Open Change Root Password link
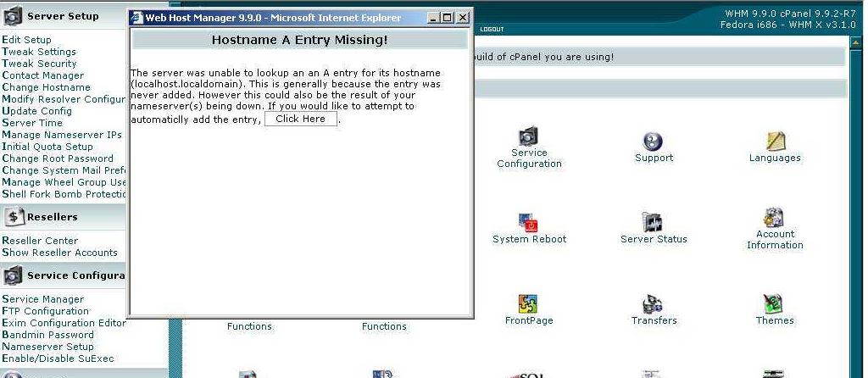The height and width of the screenshot is (378, 868). [x=58, y=158]
